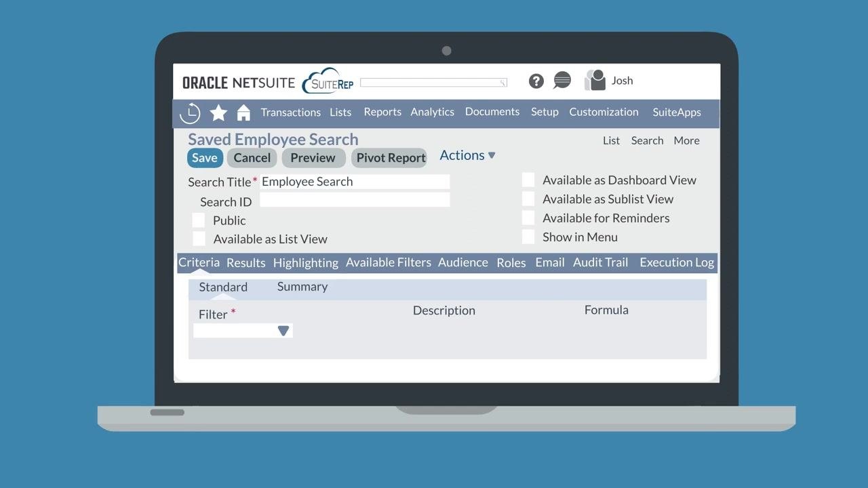Image resolution: width=868 pixels, height=488 pixels.
Task: Enable the Public checkbox
Action: click(x=199, y=220)
